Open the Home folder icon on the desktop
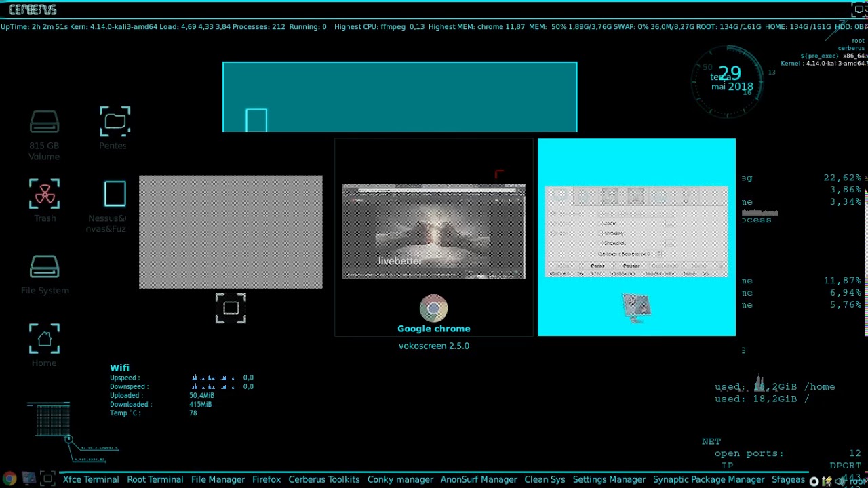Screen dimensions: 868x488 (44, 339)
